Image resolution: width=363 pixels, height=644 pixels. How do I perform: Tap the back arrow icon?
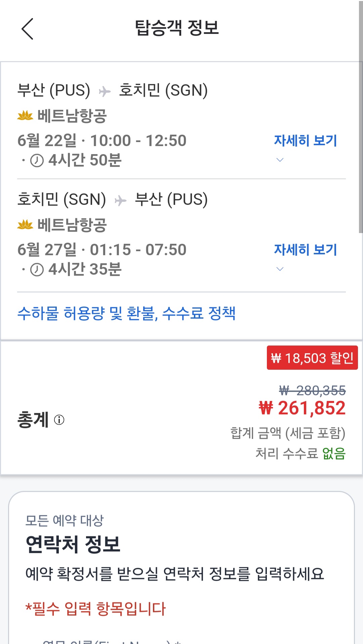28,29
